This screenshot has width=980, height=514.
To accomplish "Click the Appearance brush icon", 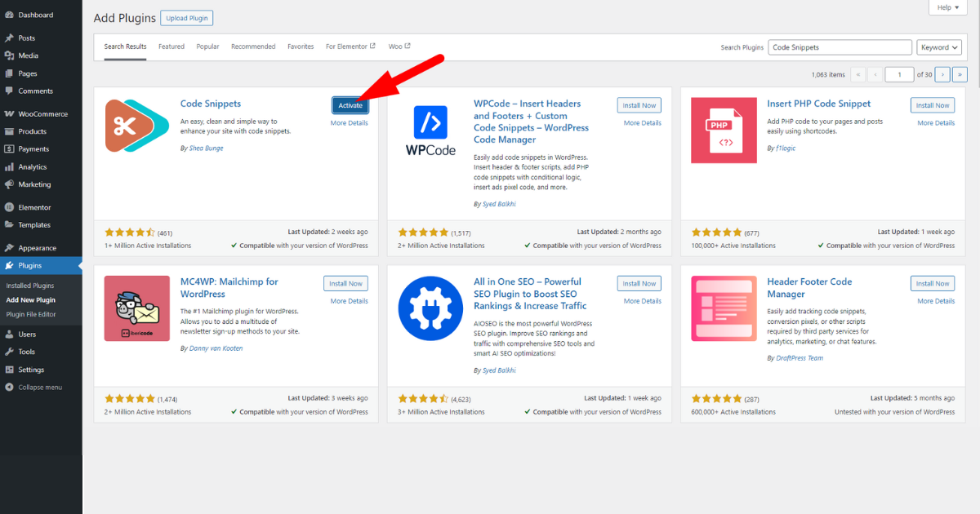I will [x=8, y=248].
